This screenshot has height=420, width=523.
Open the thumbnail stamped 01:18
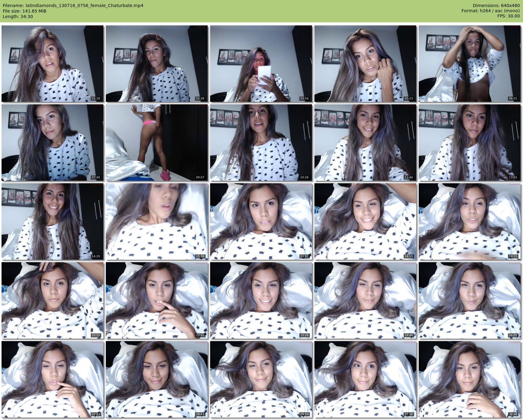52,64
